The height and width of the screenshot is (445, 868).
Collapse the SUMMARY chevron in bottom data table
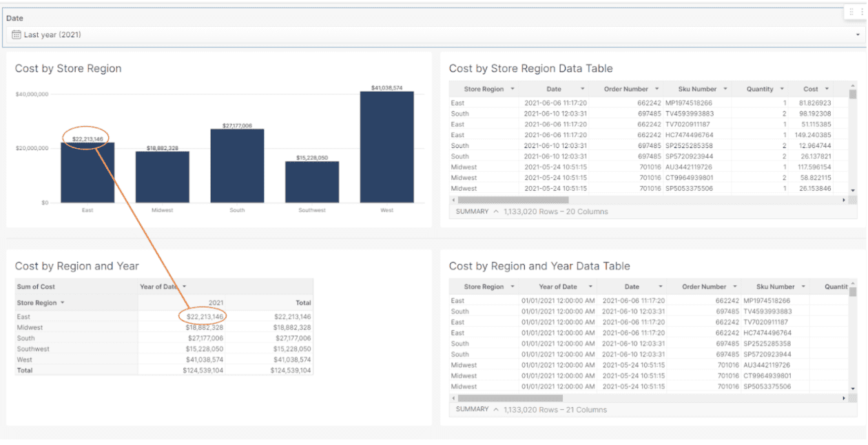tap(495, 408)
